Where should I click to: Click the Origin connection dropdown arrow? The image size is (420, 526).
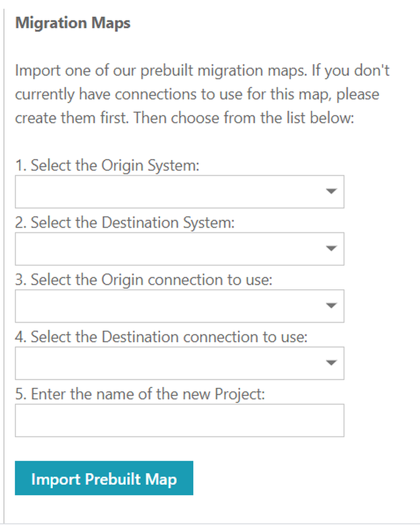tap(331, 306)
